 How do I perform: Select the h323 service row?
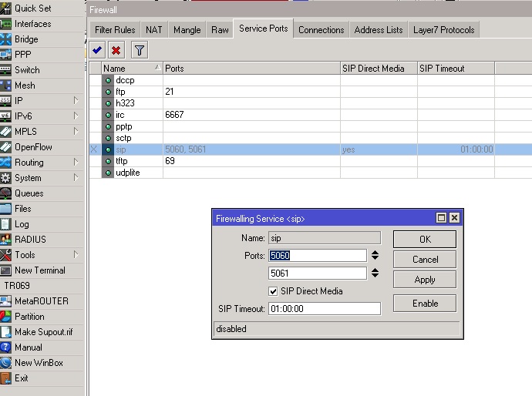coord(311,103)
